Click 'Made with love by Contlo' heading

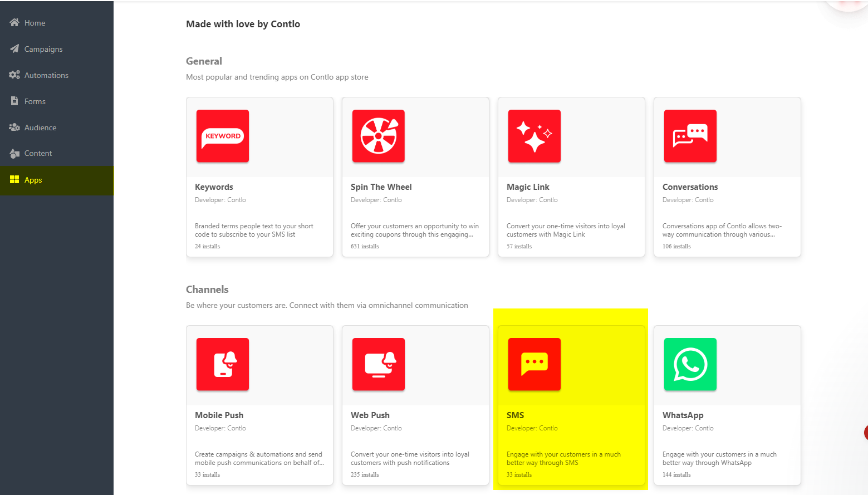point(243,24)
